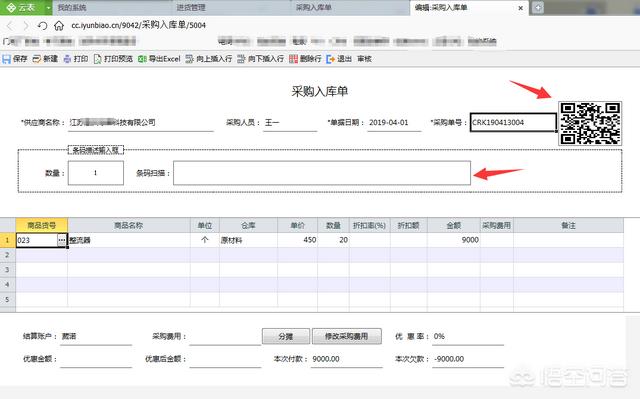Click the 备注 column header
Viewport: 640px width, 399px height.
[x=568, y=225]
